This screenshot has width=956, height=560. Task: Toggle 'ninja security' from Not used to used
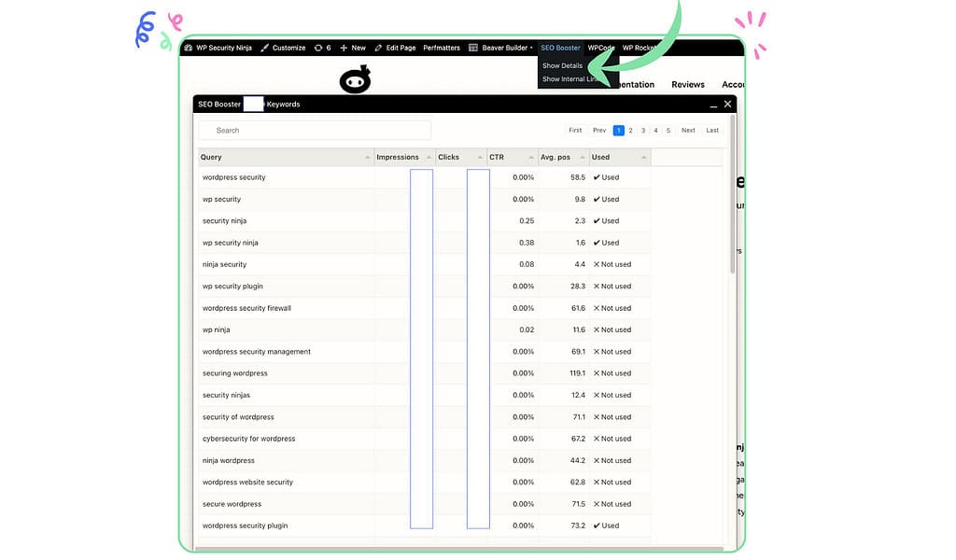tap(614, 264)
